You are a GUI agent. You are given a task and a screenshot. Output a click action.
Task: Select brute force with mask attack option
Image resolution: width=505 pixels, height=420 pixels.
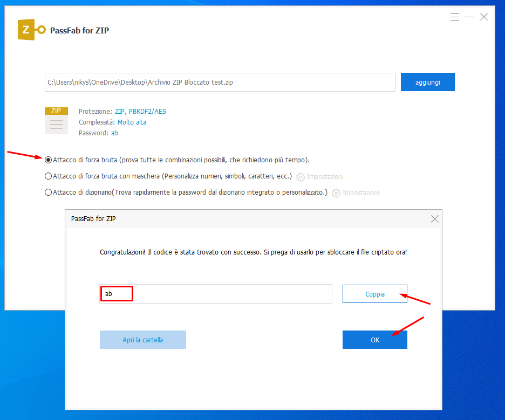pyautogui.click(x=49, y=176)
